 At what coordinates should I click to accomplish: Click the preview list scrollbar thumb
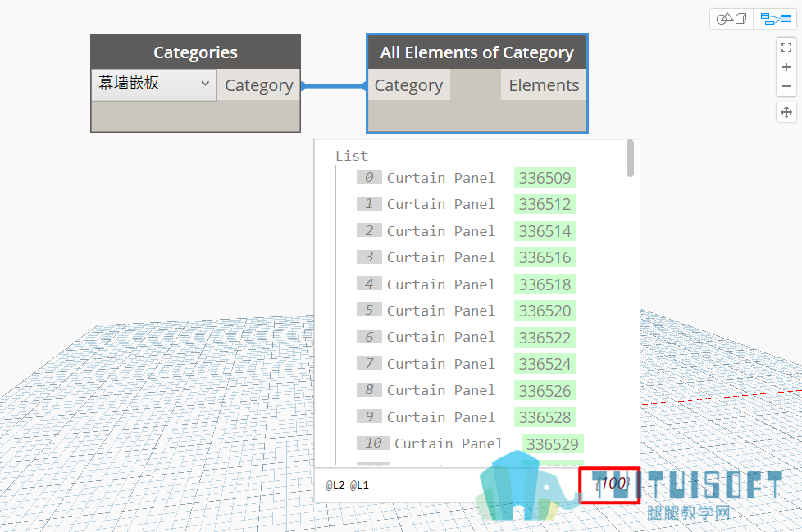[x=630, y=158]
